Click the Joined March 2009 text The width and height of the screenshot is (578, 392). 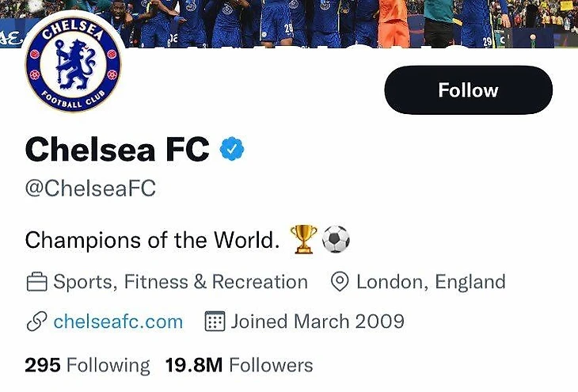pos(318,322)
